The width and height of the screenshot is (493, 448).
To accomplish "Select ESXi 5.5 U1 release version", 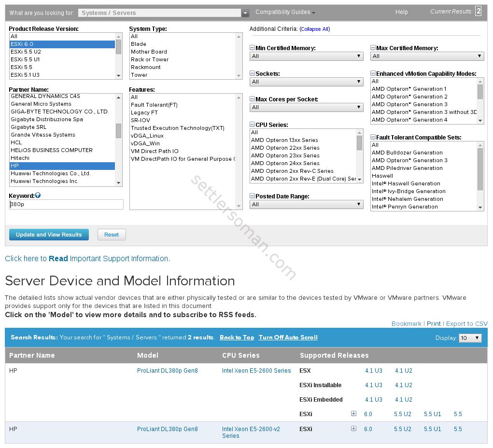I will 62,59.
